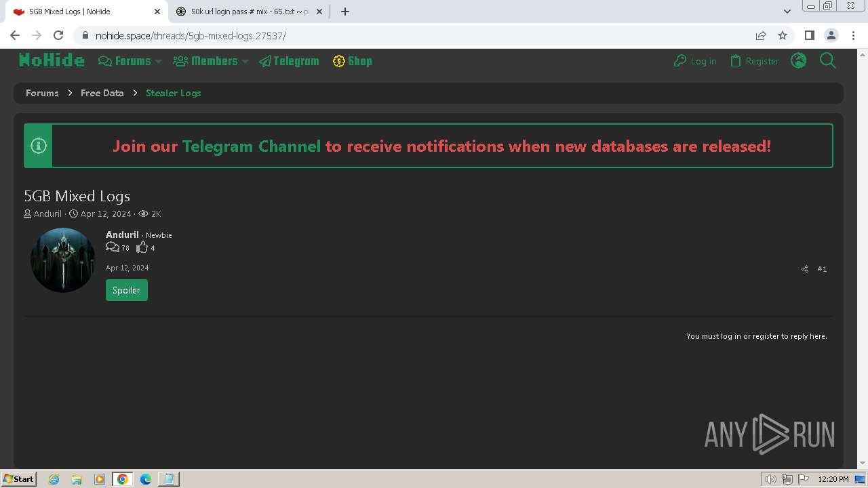The height and width of the screenshot is (488, 868).
Task: Click the view count eye icon
Action: [x=143, y=214]
